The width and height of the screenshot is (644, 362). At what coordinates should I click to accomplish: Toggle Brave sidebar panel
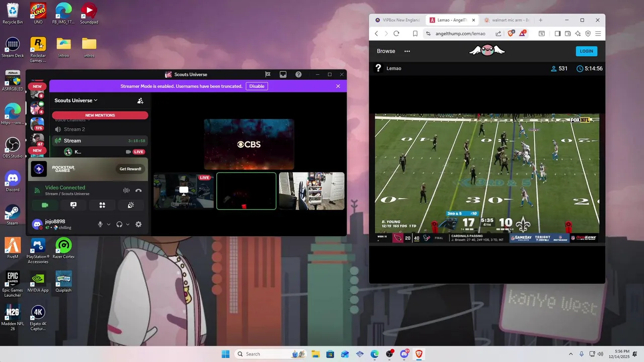(x=557, y=34)
